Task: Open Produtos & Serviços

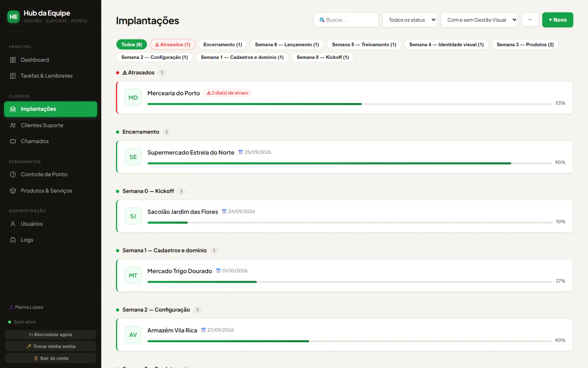Action: (51, 191)
